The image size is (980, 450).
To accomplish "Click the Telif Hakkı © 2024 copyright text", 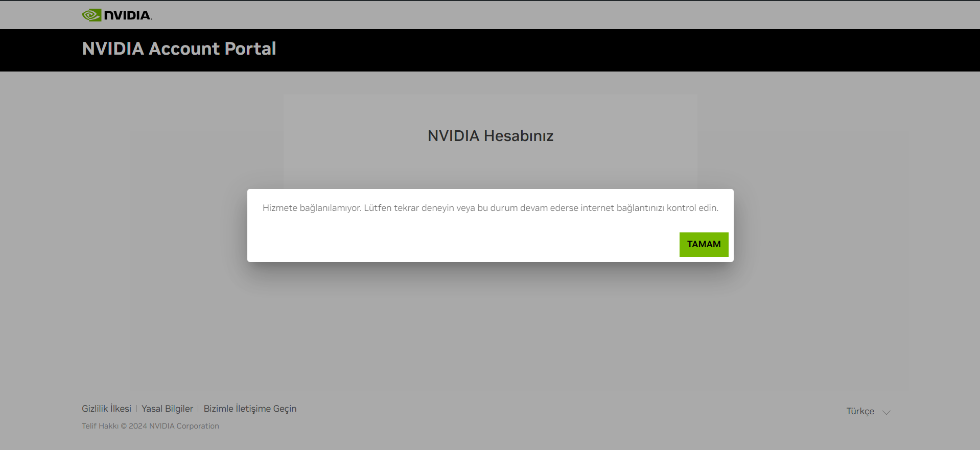I will [150, 426].
